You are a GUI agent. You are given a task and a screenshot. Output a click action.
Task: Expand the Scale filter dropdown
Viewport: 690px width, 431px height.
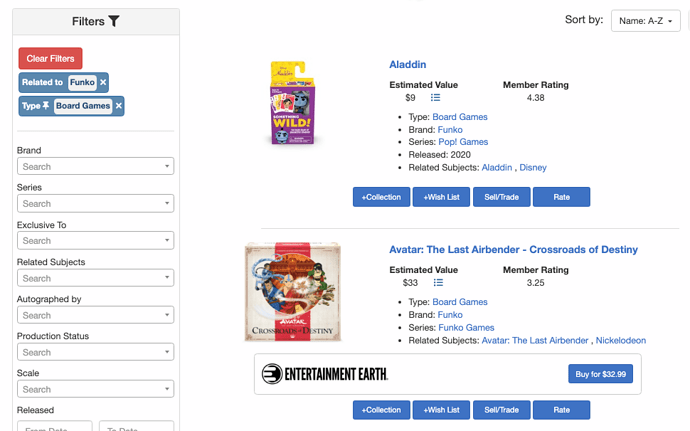tap(95, 389)
